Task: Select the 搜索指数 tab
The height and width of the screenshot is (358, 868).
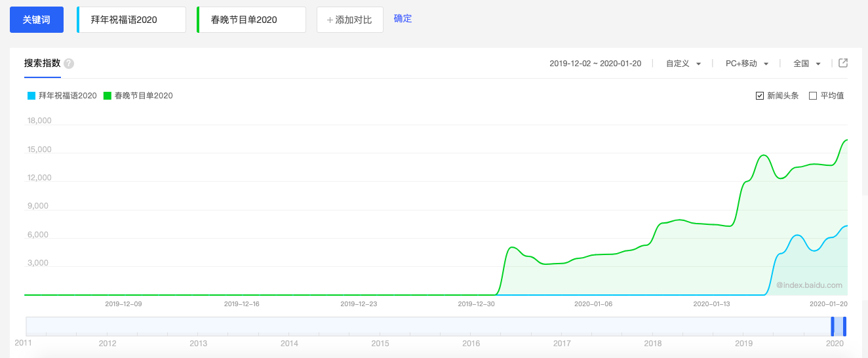Action: (x=42, y=64)
